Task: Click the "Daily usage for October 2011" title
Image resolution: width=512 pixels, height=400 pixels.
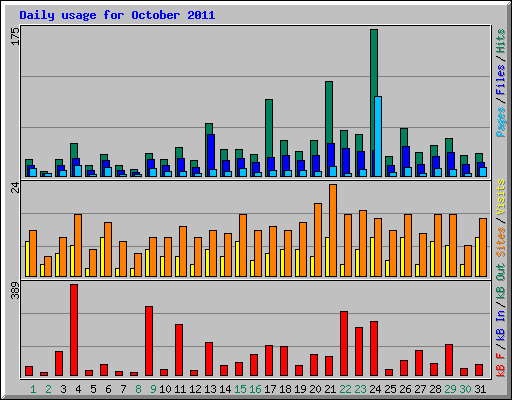Action: [117, 15]
